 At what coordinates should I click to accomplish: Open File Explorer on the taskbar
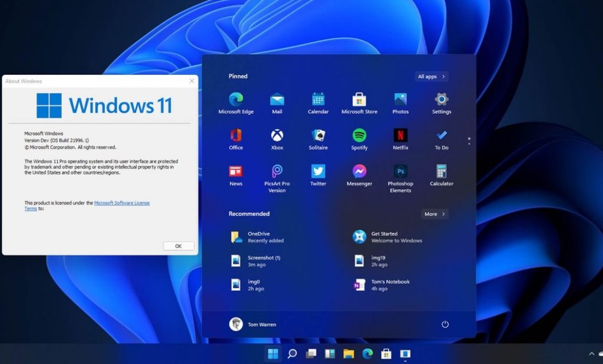pyautogui.click(x=349, y=353)
